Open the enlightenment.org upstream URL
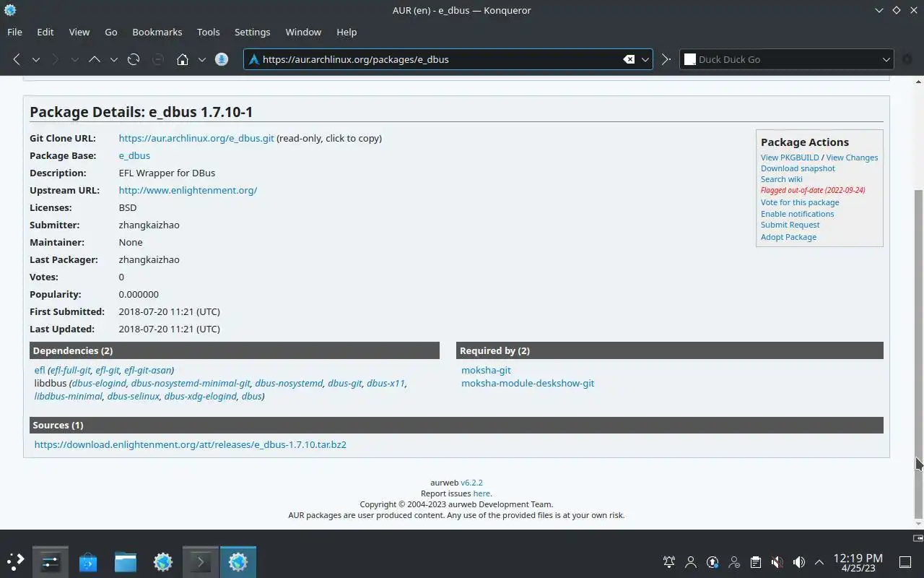The width and height of the screenshot is (924, 578). [188, 190]
